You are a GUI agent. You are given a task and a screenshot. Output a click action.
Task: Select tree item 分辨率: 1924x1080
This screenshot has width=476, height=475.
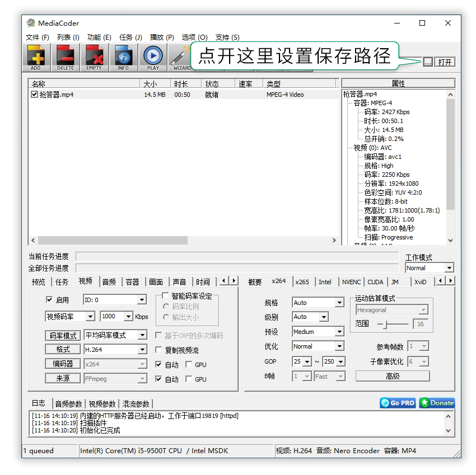[x=391, y=184]
